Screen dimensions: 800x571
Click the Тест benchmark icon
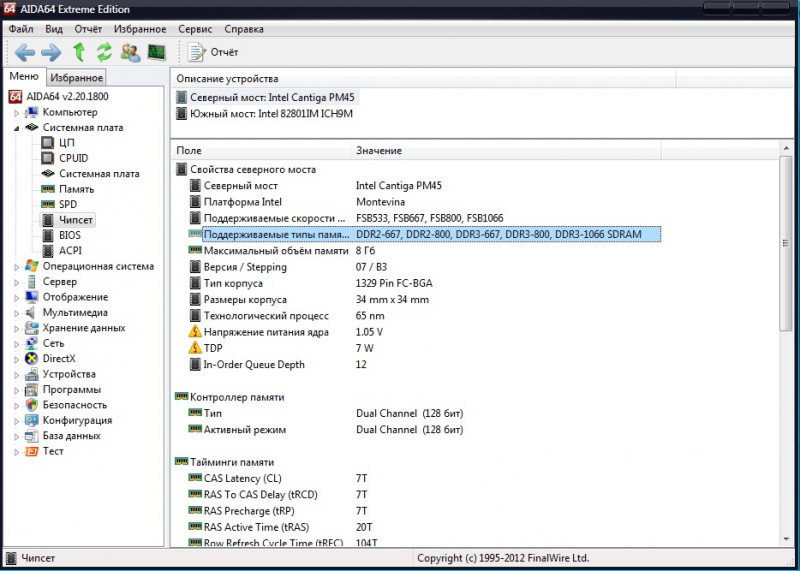click(32, 452)
